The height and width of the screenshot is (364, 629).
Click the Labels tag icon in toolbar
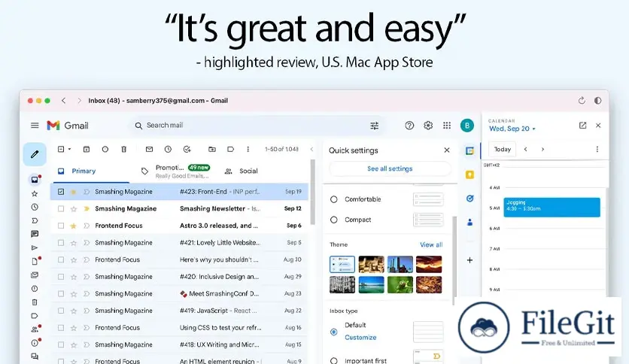click(x=231, y=149)
